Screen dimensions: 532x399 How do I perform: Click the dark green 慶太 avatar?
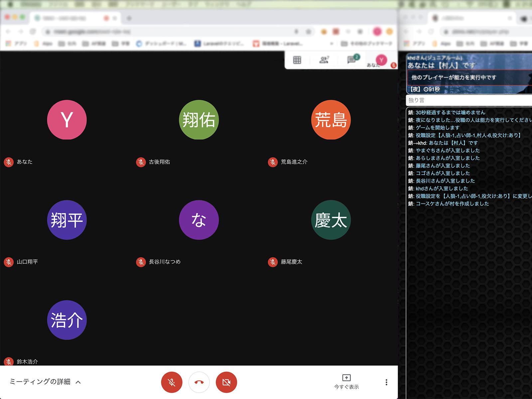(x=331, y=220)
